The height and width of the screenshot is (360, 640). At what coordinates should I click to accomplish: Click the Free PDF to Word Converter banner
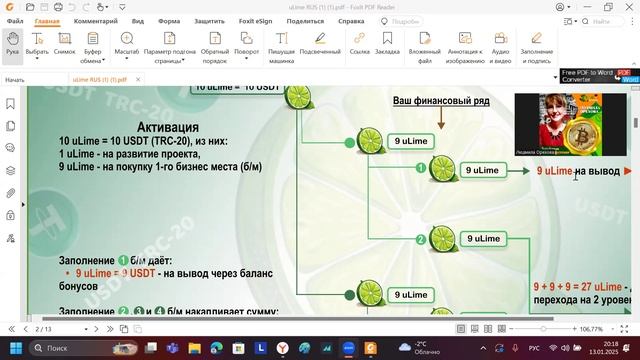click(x=599, y=76)
